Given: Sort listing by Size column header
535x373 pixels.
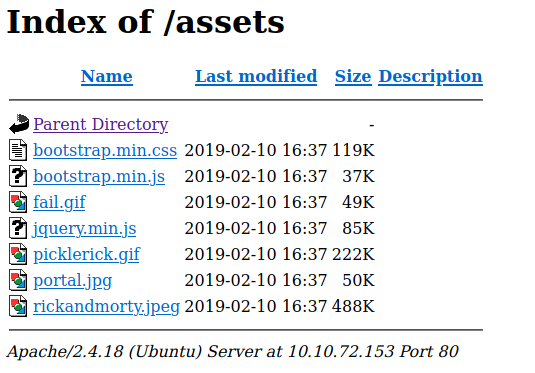Looking at the screenshot, I should (353, 76).
